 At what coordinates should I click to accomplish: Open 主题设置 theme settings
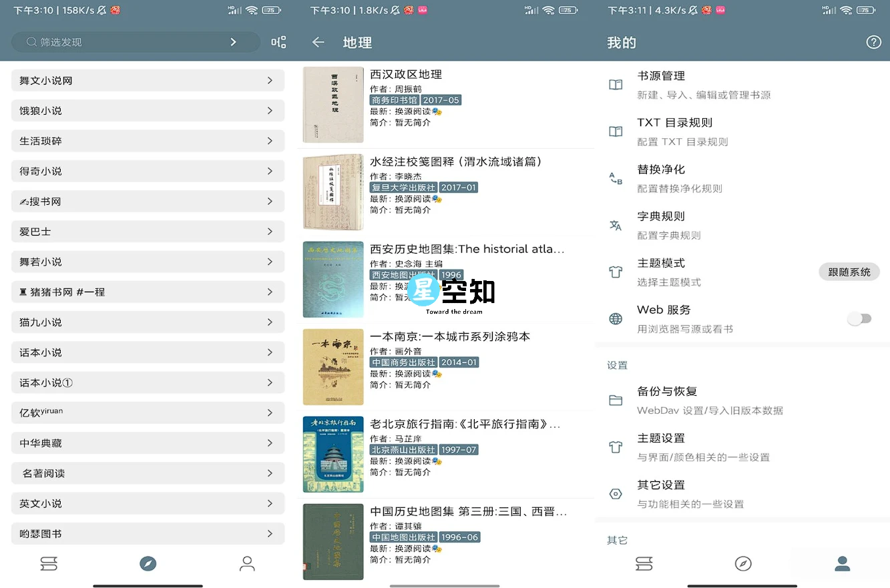pyautogui.click(x=704, y=447)
